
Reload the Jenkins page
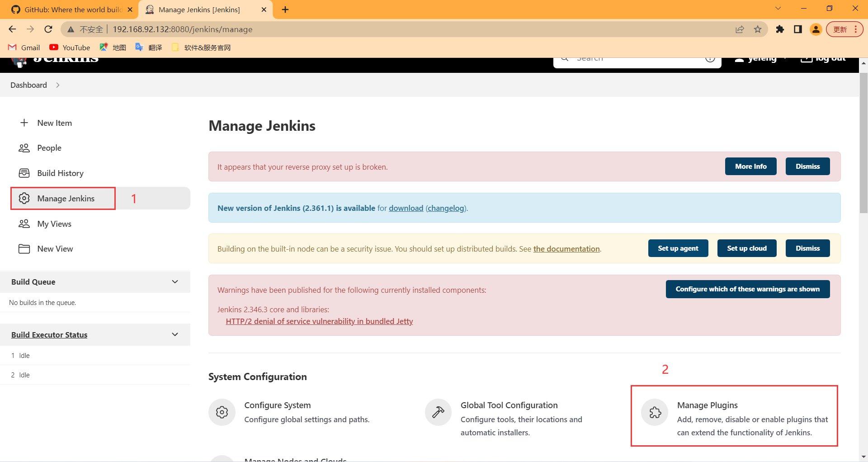click(48, 29)
